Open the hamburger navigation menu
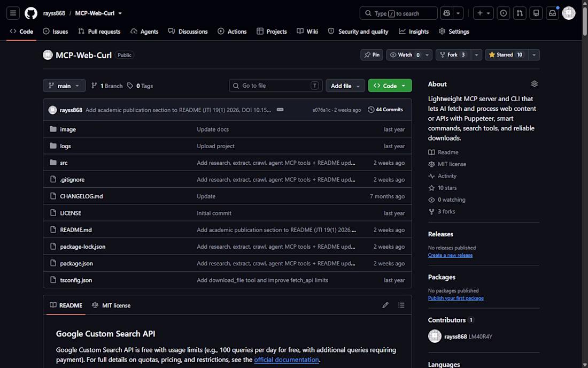Viewport: 588px width, 368px height. coord(13,13)
